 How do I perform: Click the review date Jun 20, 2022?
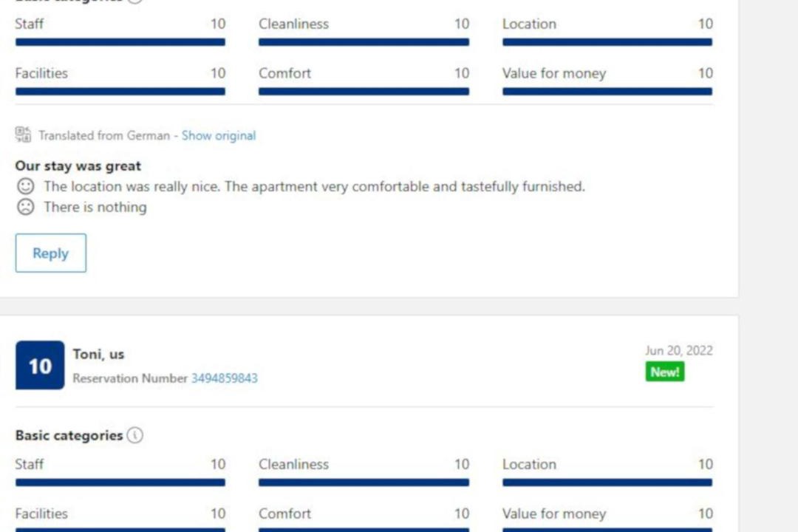pyautogui.click(x=678, y=350)
